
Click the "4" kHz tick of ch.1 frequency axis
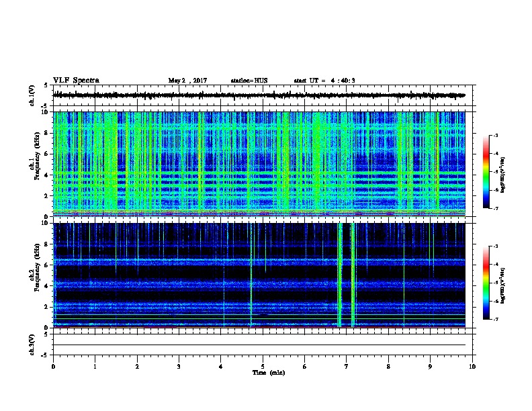tap(46, 175)
